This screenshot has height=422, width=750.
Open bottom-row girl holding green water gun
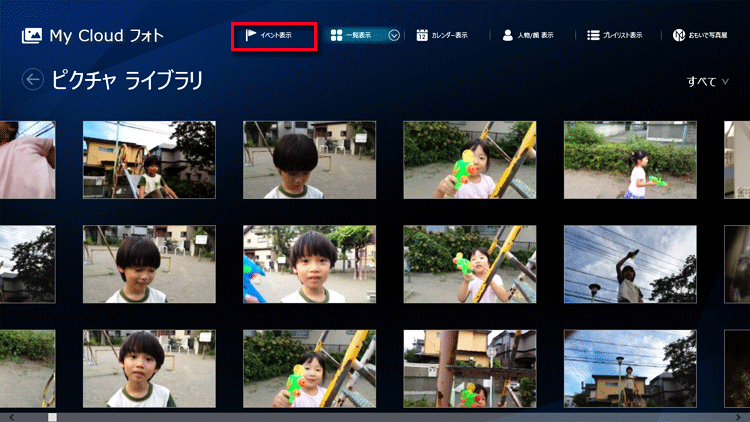[309, 368]
